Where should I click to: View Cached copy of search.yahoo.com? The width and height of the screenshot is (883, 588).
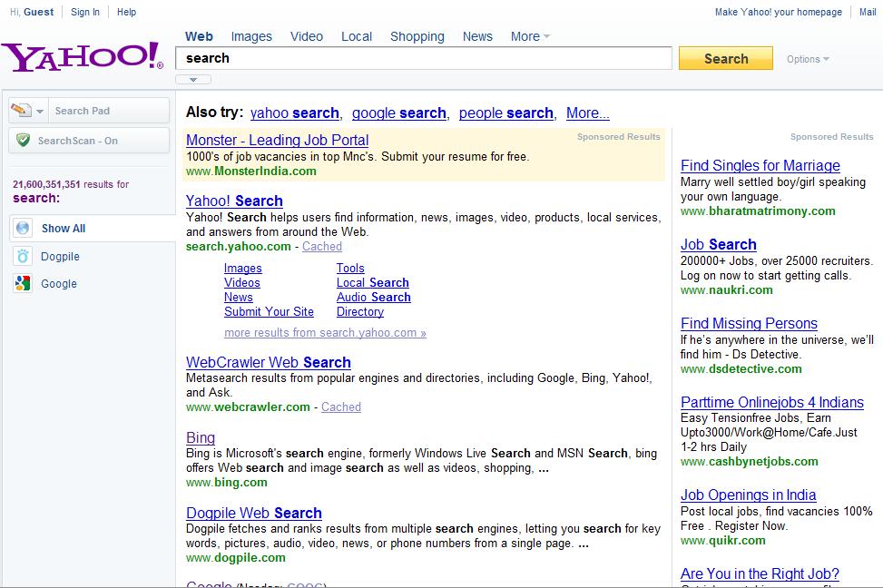click(x=321, y=246)
